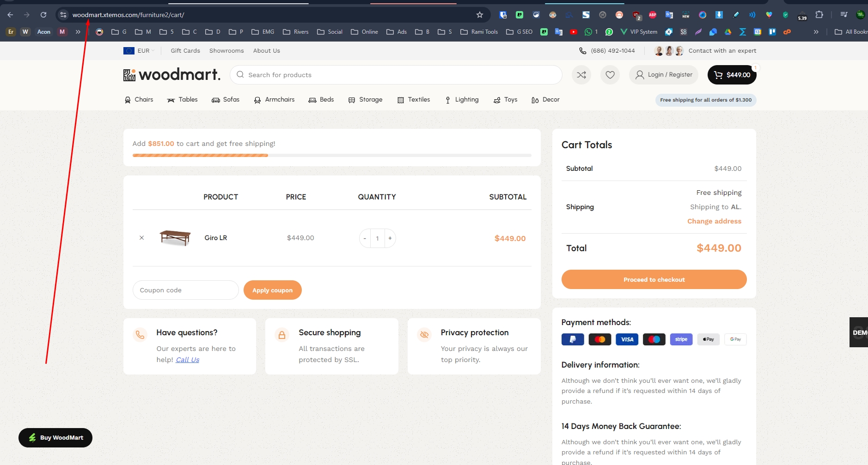
Task: Focus the Search for products field
Action: coord(396,75)
